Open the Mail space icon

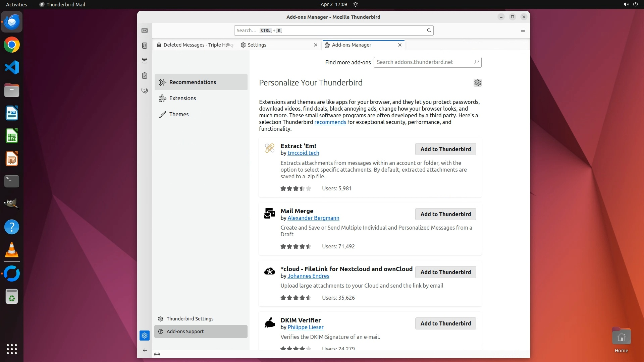(x=145, y=31)
